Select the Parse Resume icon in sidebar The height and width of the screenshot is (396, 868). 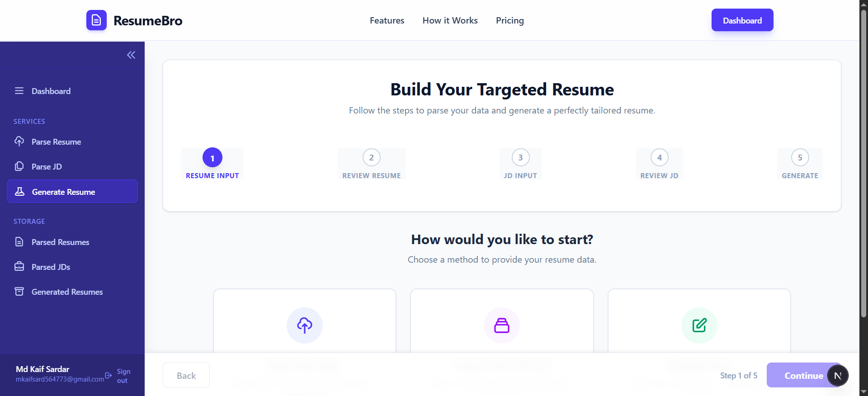tap(19, 141)
